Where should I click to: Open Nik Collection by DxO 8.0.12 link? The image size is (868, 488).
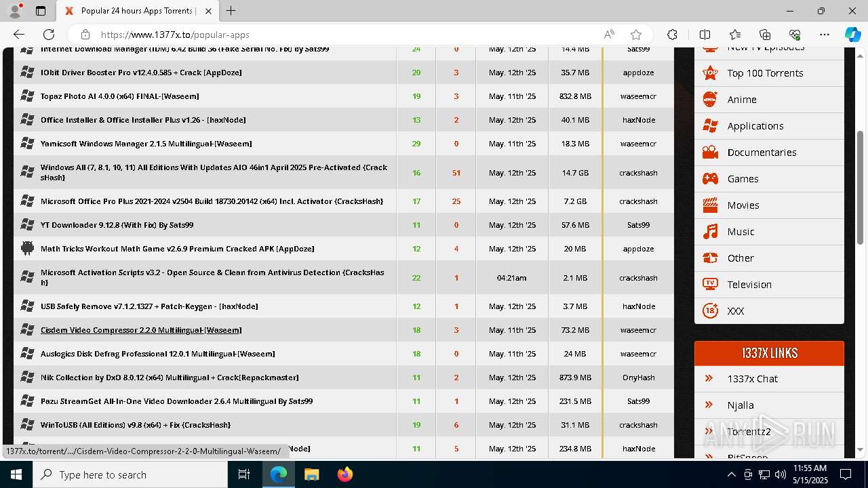point(170,378)
